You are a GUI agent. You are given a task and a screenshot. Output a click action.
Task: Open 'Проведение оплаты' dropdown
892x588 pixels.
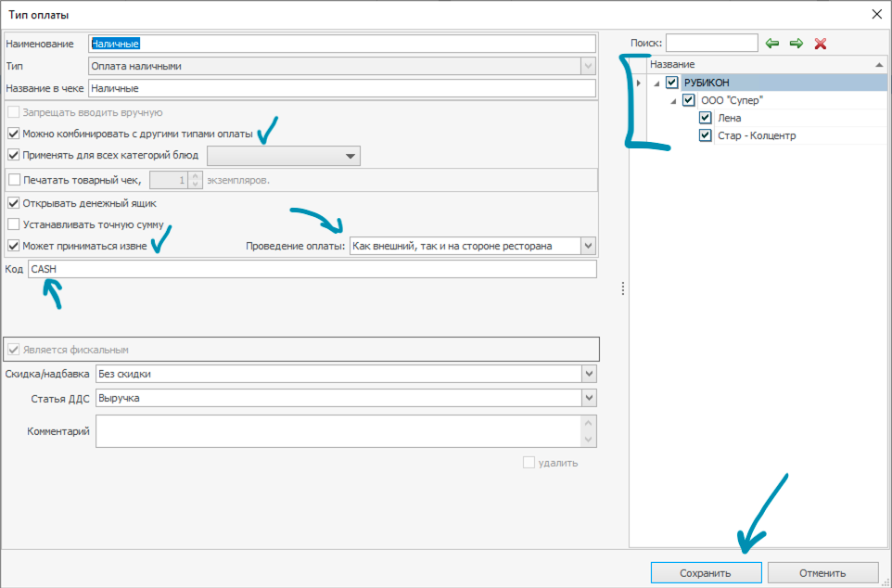pos(588,246)
